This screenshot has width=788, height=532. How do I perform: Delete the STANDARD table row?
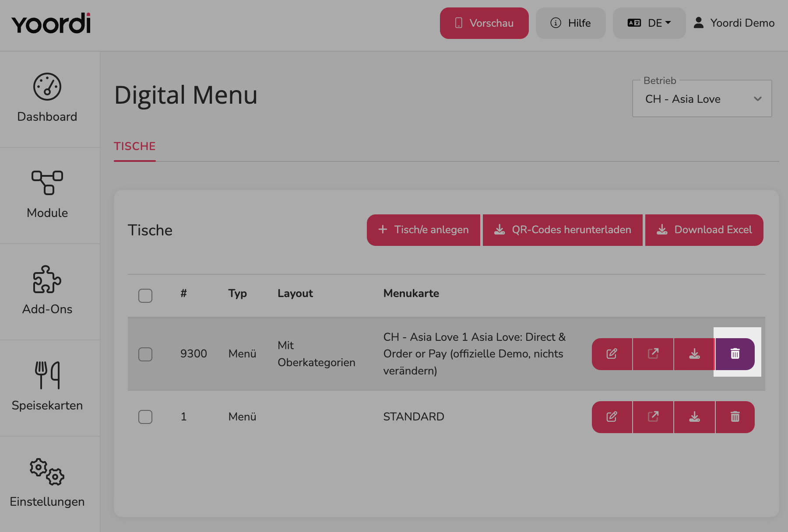735,417
